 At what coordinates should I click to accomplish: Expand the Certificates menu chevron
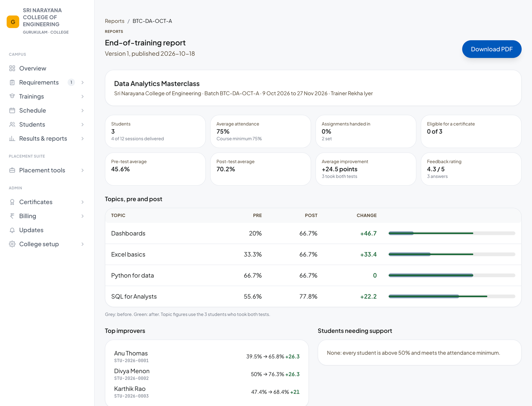[x=82, y=202]
